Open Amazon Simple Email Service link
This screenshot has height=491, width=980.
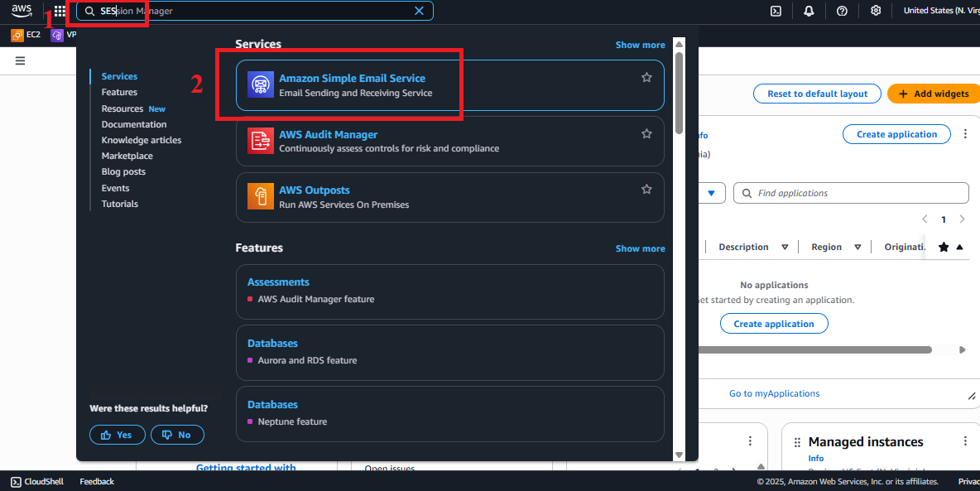tap(352, 78)
